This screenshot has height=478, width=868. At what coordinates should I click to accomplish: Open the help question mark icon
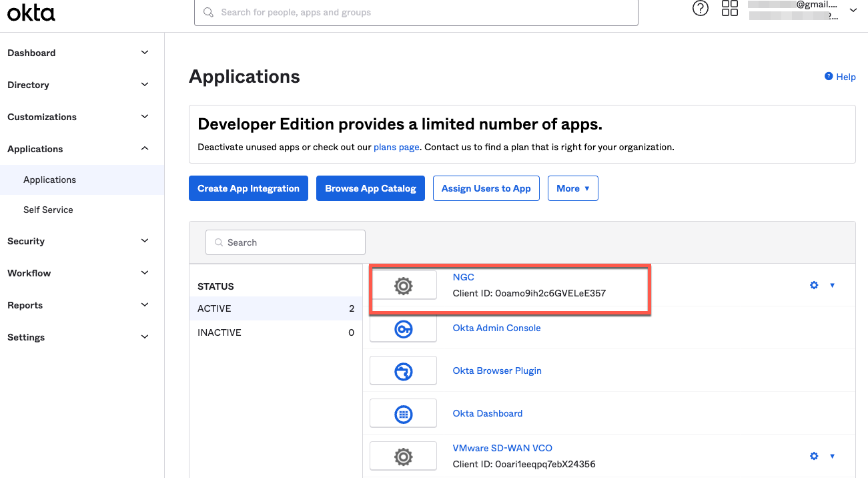700,9
